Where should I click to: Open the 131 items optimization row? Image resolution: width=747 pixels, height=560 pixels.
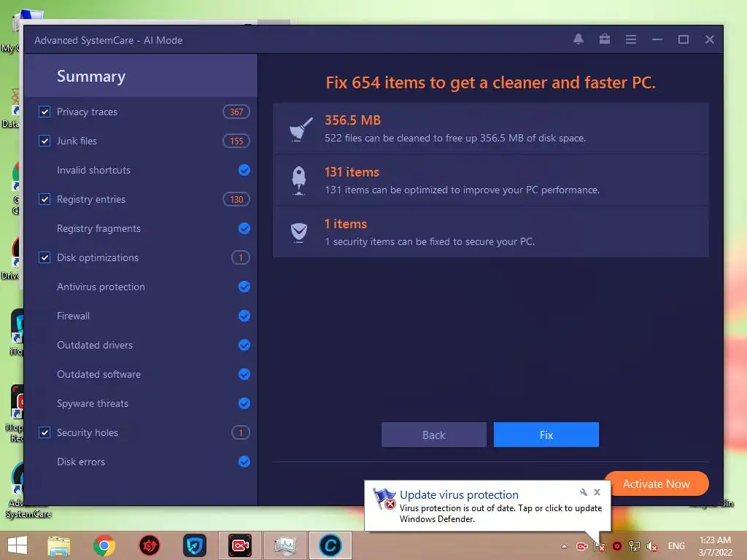(491, 181)
